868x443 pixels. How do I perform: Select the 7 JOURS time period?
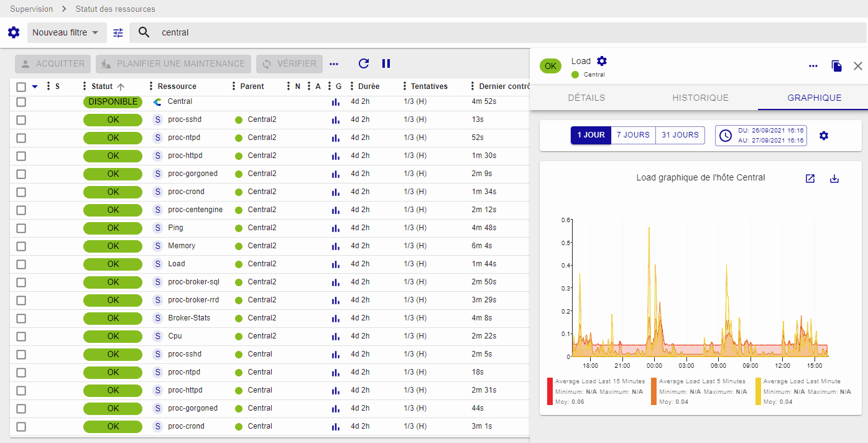click(x=633, y=135)
